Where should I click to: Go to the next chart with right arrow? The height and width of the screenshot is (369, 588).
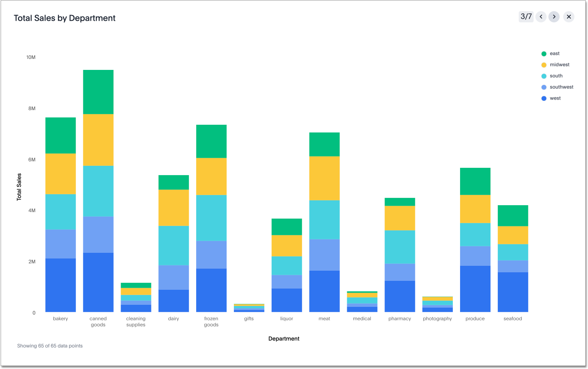tap(554, 17)
